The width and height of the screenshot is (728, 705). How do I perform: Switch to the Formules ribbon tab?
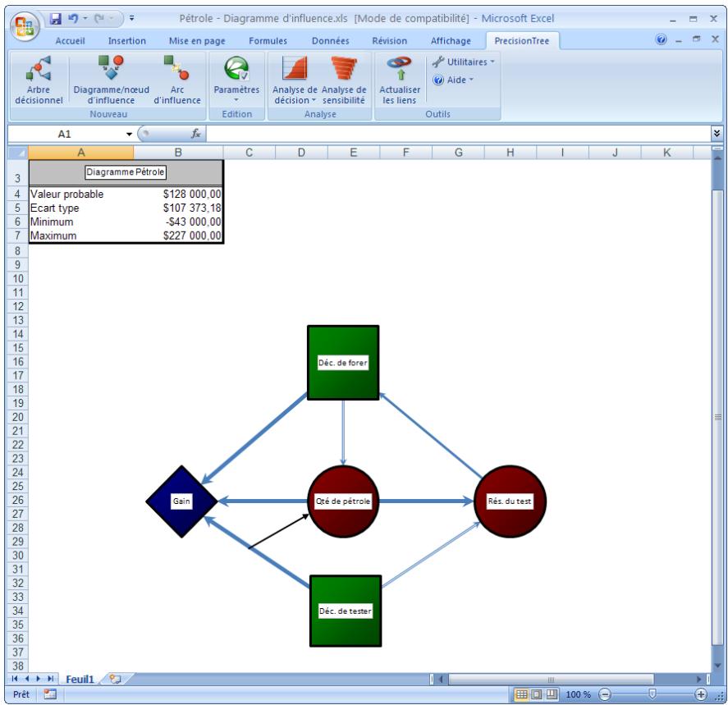click(268, 40)
